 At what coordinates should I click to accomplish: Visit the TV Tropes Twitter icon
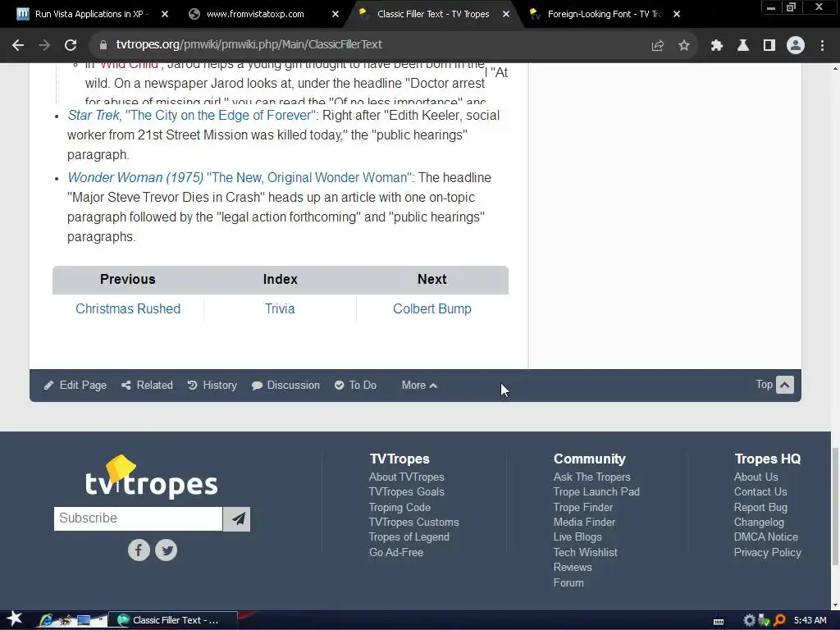pos(166,550)
